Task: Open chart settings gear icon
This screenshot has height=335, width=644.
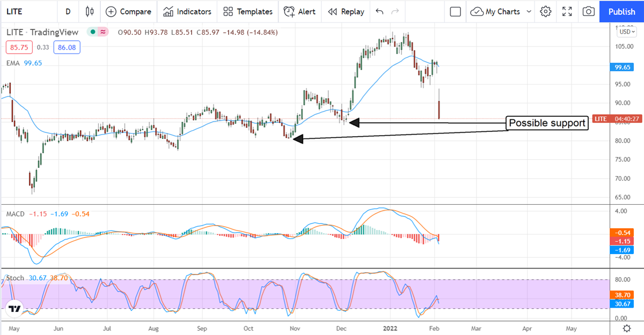Action: point(546,11)
